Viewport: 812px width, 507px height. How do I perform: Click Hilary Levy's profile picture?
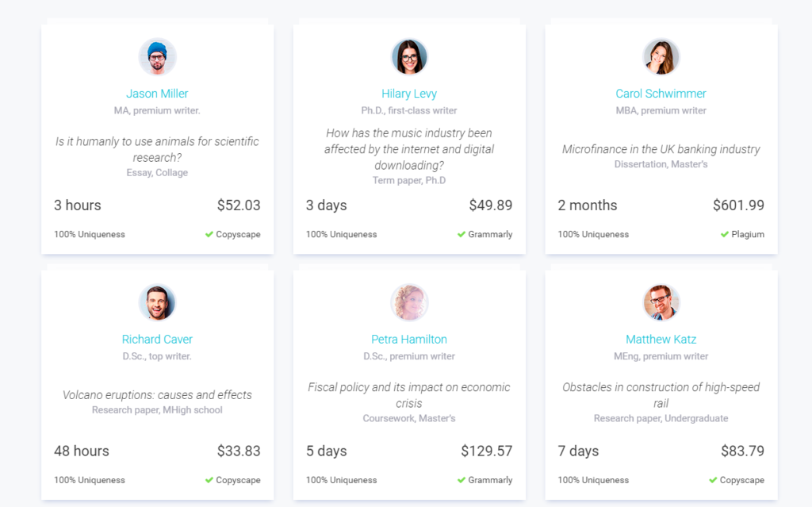[409, 57]
